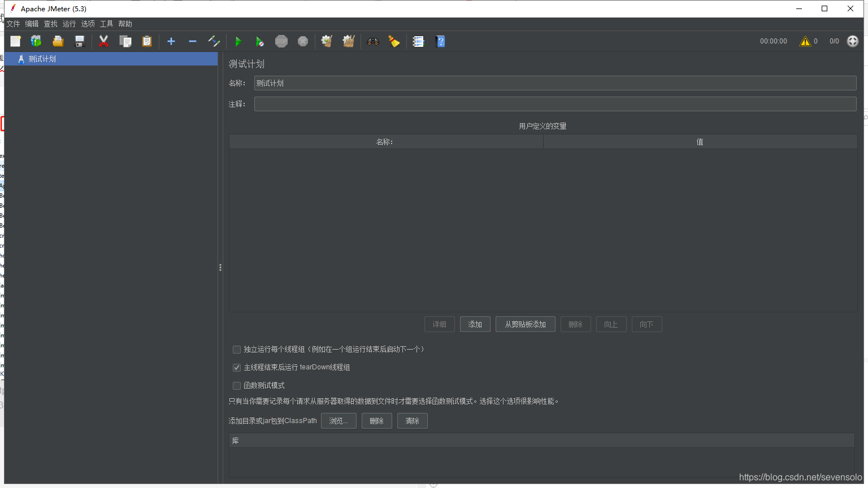Viewport: 868px width, 488px height.
Task: Open the Templates icon in toolbar
Action: click(36, 41)
